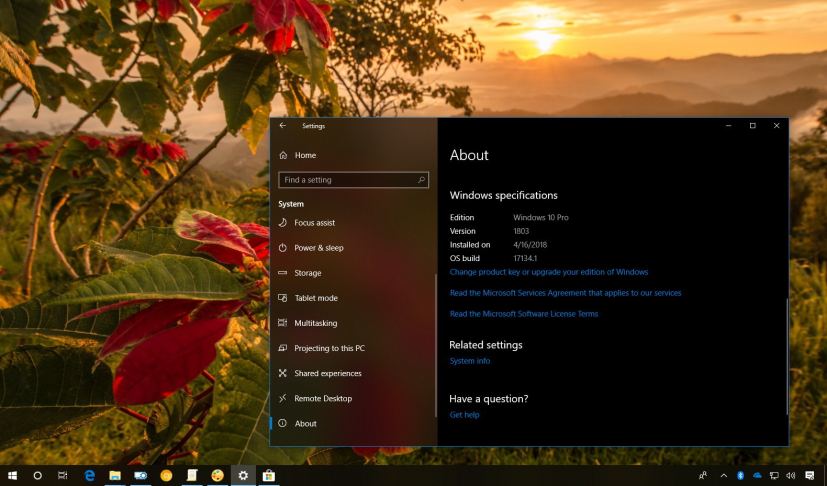Click the Windows specifications heading

click(504, 195)
